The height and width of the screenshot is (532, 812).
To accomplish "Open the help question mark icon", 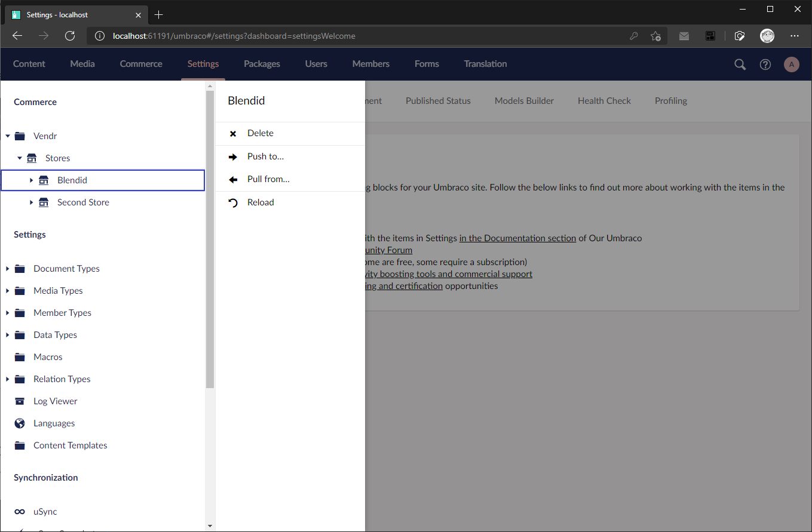I will (x=765, y=64).
